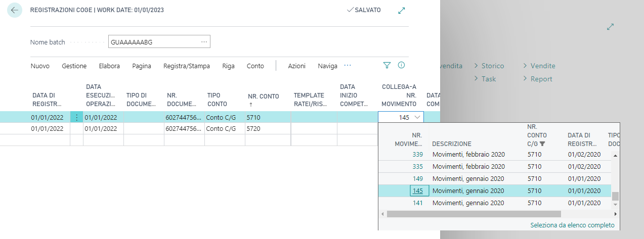Open the Registra/Stampa menu
The width and height of the screenshot is (644, 239).
coord(186,66)
